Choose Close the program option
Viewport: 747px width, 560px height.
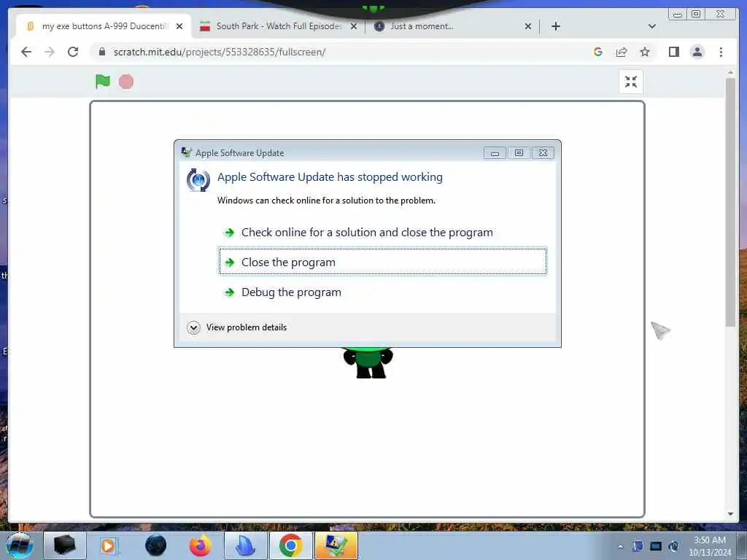click(382, 262)
